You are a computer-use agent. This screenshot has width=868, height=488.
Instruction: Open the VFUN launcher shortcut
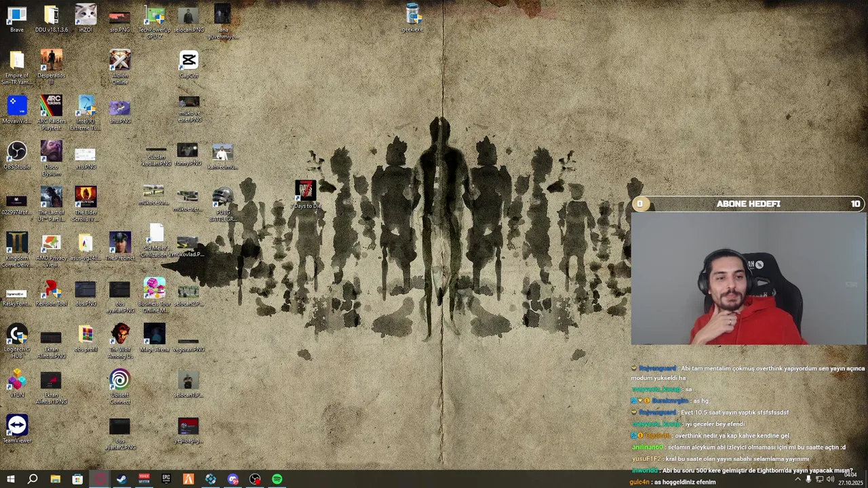[17, 384]
